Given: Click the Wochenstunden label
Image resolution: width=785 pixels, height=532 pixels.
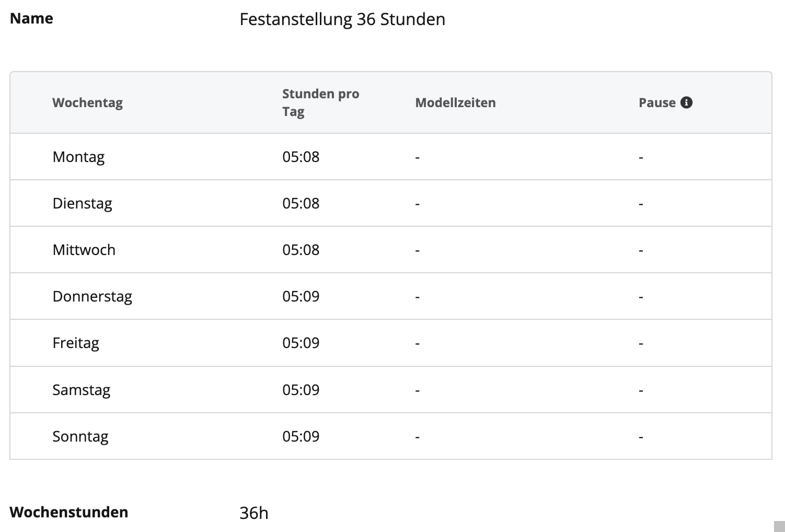Looking at the screenshot, I should (68, 512).
